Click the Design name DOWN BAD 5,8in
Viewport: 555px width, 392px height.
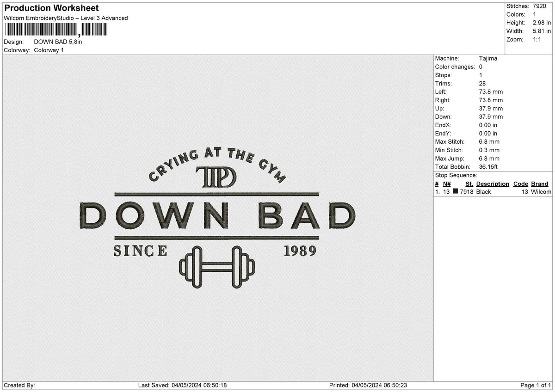(58, 41)
